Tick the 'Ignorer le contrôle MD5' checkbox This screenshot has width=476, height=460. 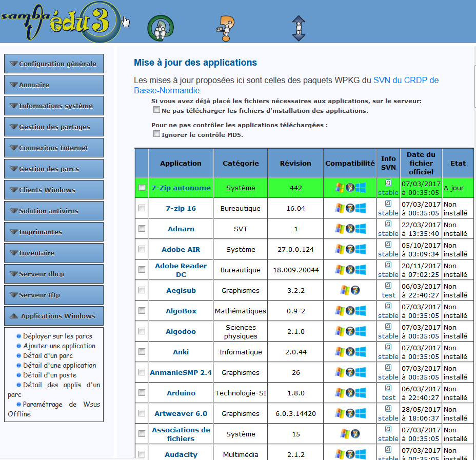tap(156, 134)
